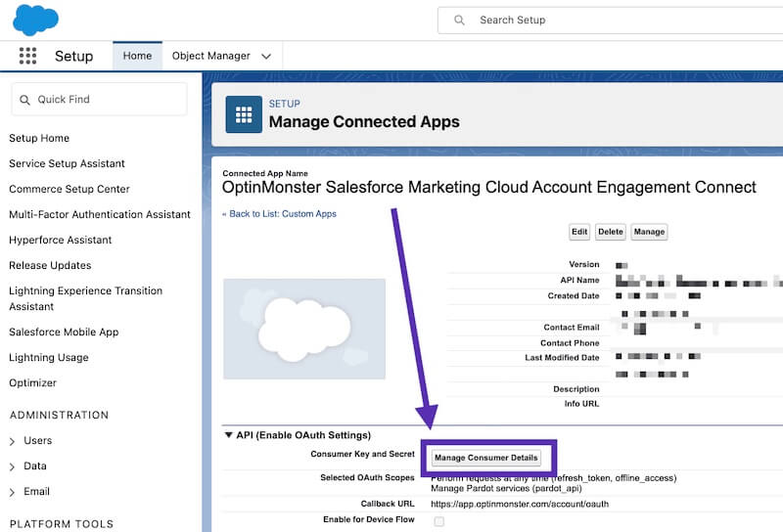This screenshot has height=532, width=783.
Task: Open Lightning Usage
Action: [x=49, y=357]
